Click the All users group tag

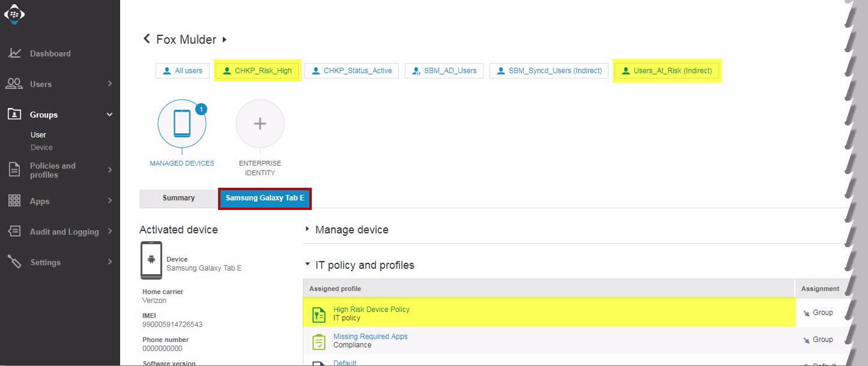pyautogui.click(x=183, y=71)
